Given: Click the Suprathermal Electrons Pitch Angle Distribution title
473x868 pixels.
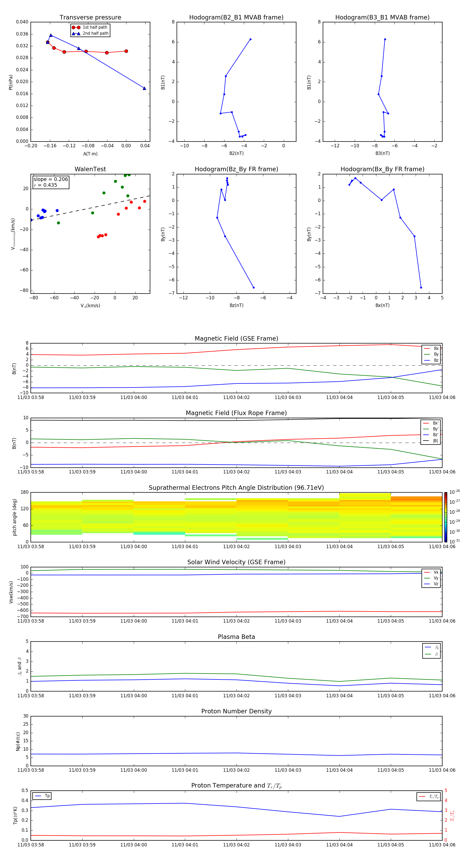Looking at the screenshot, I should pyautogui.click(x=236, y=488).
